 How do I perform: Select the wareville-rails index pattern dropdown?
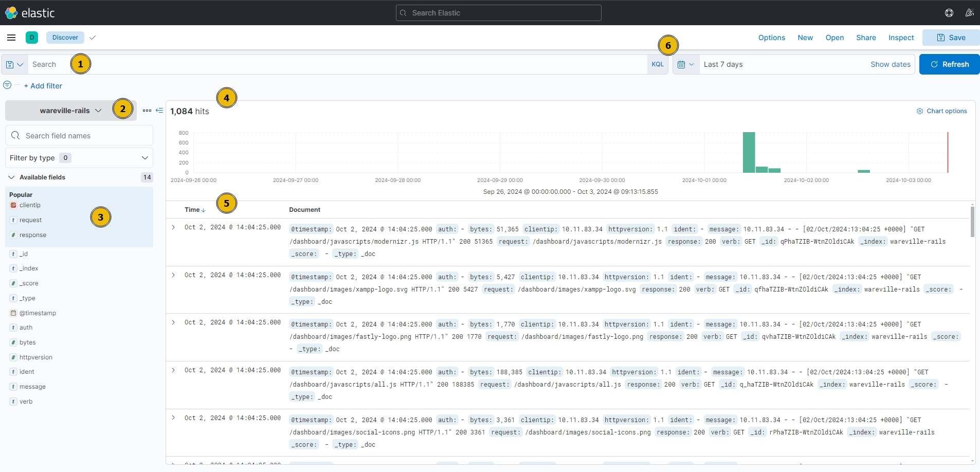71,111
